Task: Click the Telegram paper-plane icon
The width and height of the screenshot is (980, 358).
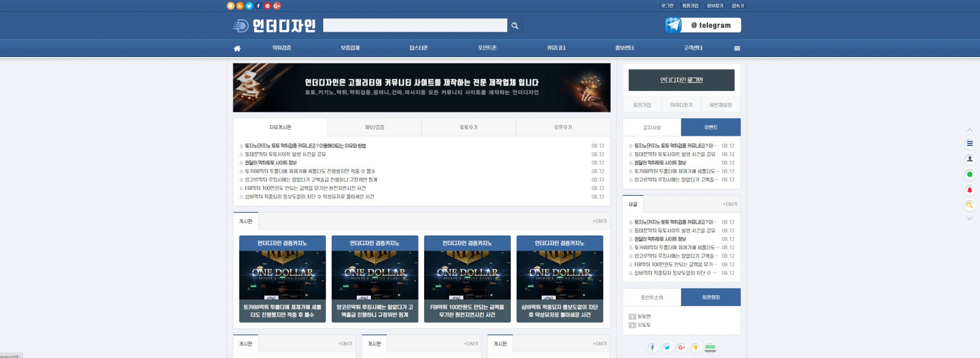Action: 673,25
